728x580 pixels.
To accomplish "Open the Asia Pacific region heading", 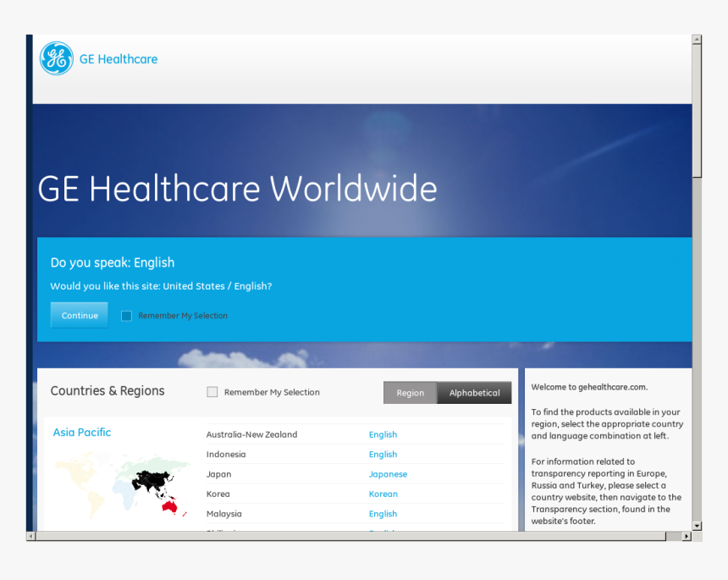I will point(82,433).
